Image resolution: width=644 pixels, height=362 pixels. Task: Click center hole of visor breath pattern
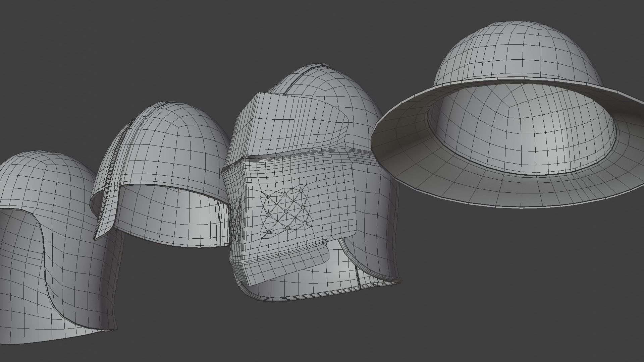tap(286, 211)
